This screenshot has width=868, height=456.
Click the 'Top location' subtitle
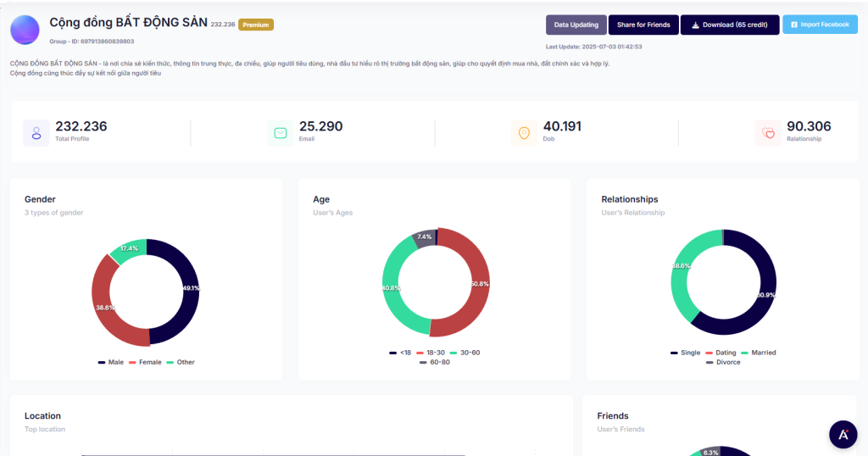coord(45,429)
